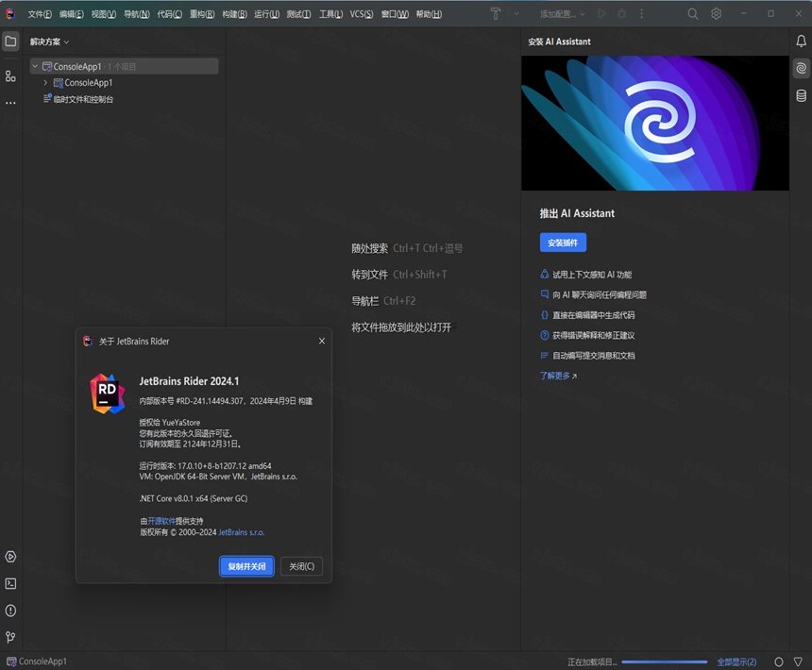Click the Run play icon

(x=601, y=14)
